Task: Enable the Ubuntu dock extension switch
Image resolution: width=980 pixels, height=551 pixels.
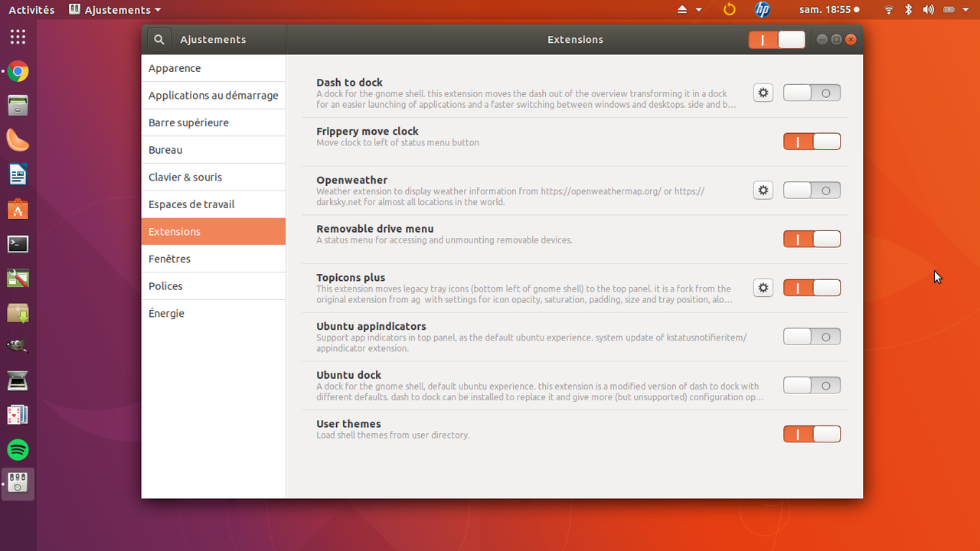Action: (x=812, y=386)
